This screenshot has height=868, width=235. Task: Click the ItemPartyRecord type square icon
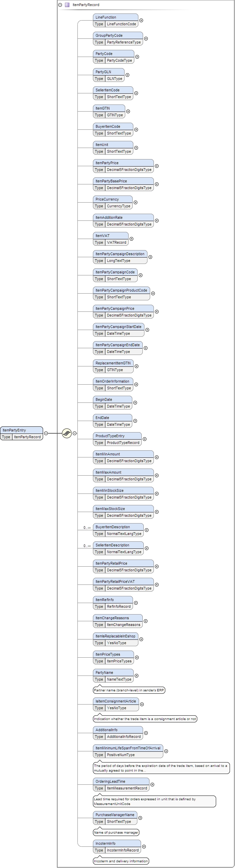tap(67, 5)
